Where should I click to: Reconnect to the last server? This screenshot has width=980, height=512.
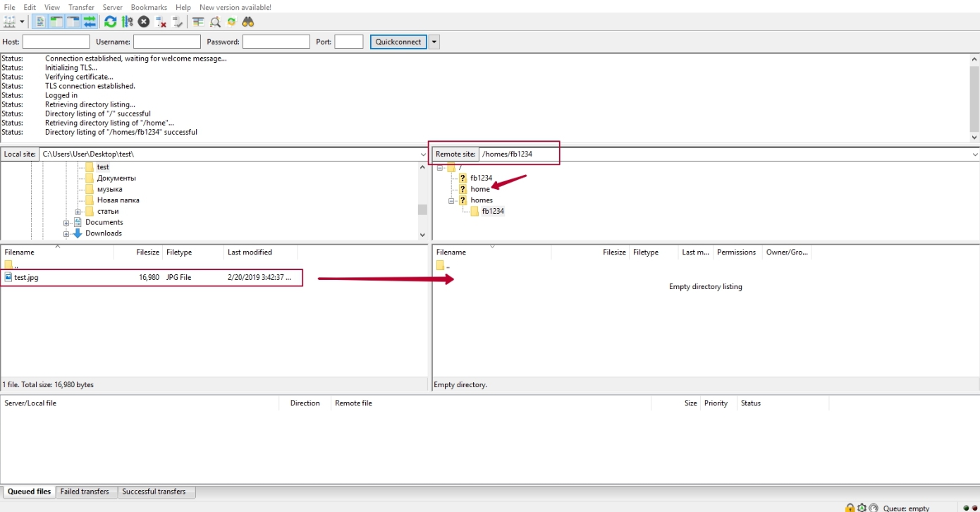pos(178,22)
